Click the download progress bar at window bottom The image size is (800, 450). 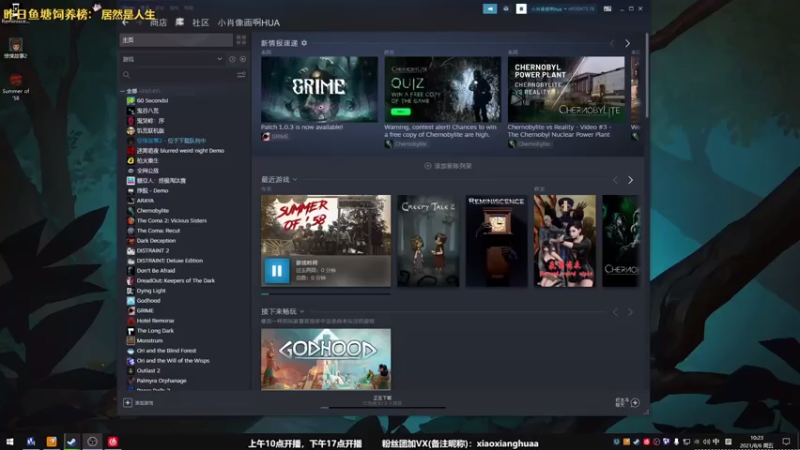point(383,408)
